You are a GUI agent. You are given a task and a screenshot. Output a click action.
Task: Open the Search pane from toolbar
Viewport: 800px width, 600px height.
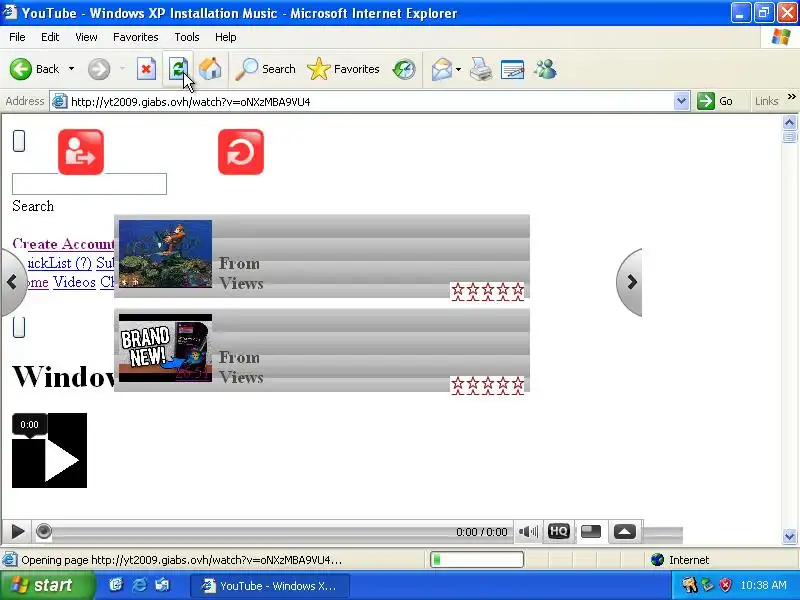coord(265,69)
